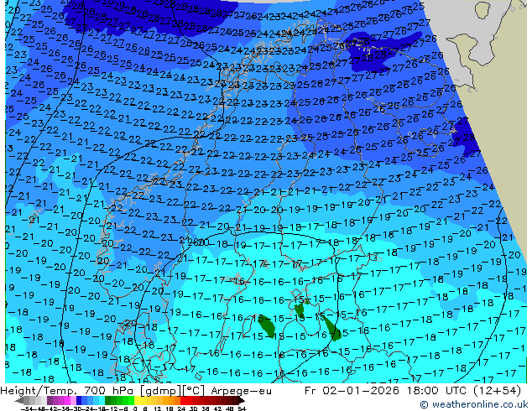532x411 pixels.
Task: Click the dark green legend swatch near -12
Action: pyautogui.click(x=107, y=400)
